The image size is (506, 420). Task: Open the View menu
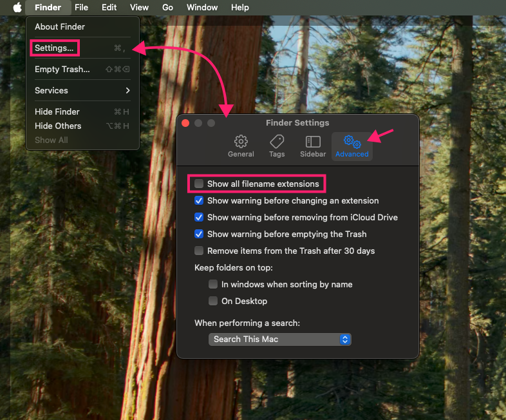[x=139, y=8]
